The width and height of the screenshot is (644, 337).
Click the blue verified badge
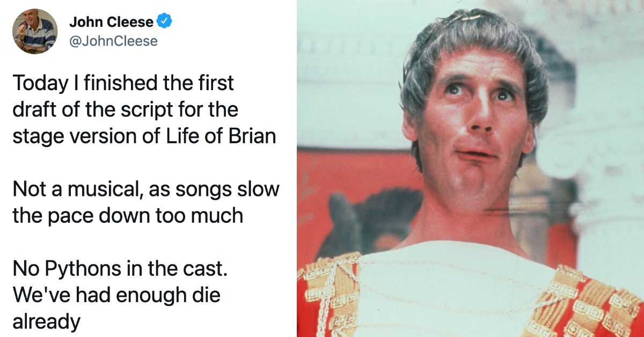point(165,22)
